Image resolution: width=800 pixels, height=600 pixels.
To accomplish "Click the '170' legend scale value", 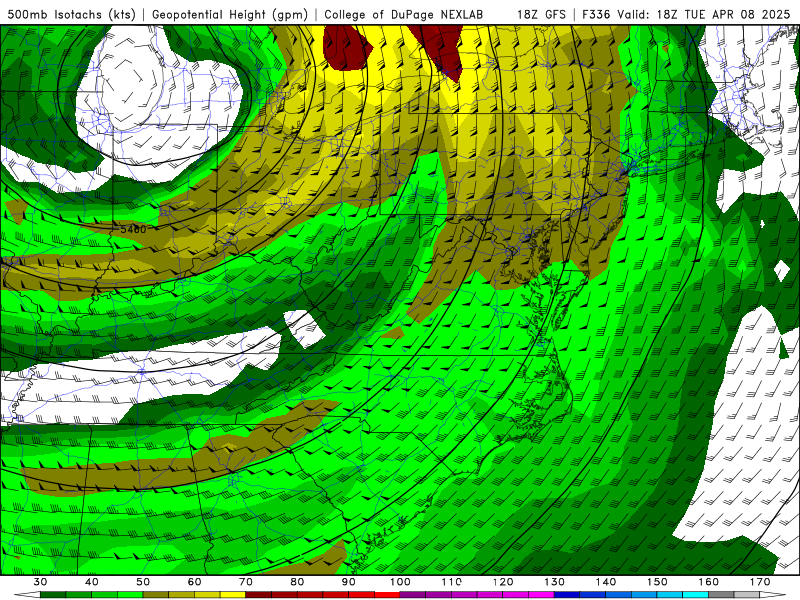I will [x=760, y=582].
